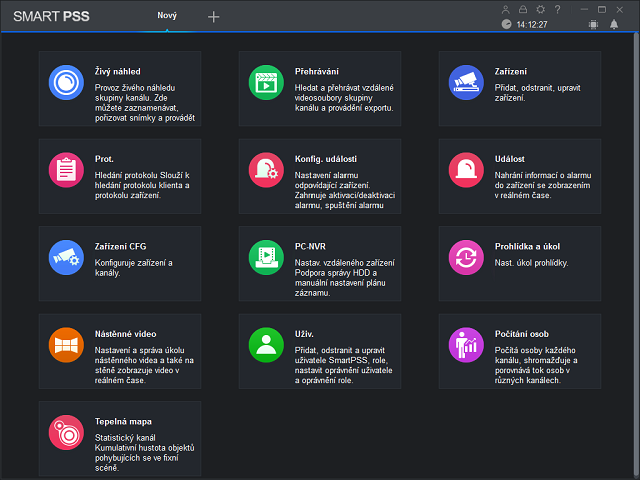640x480 pixels.
Task: Click the user account icon in title bar
Action: click(x=505, y=9)
